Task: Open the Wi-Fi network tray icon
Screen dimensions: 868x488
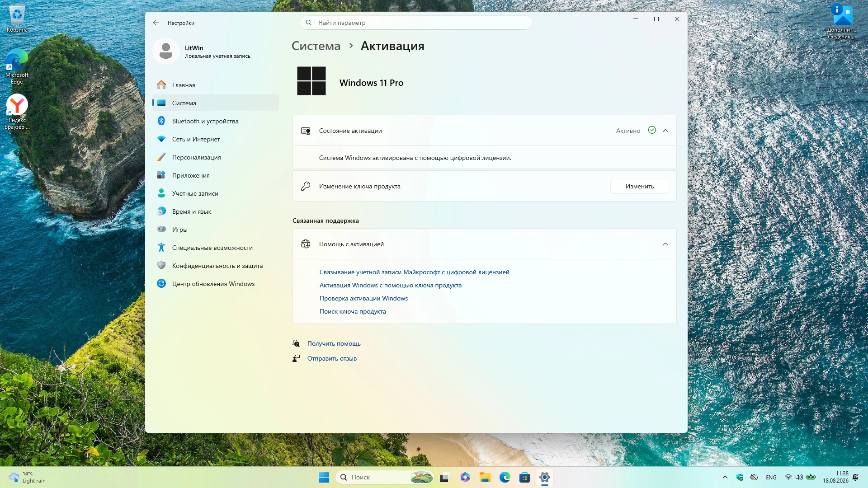Action: pyautogui.click(x=788, y=477)
